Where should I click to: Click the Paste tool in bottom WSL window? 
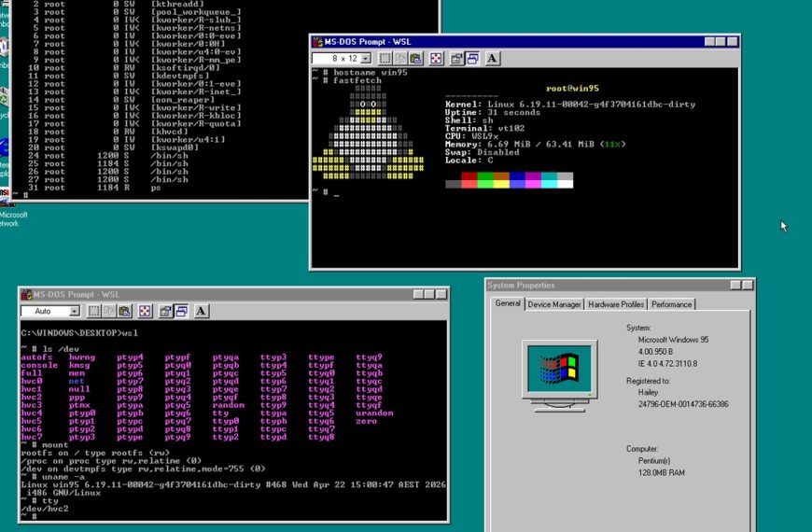[x=124, y=311]
